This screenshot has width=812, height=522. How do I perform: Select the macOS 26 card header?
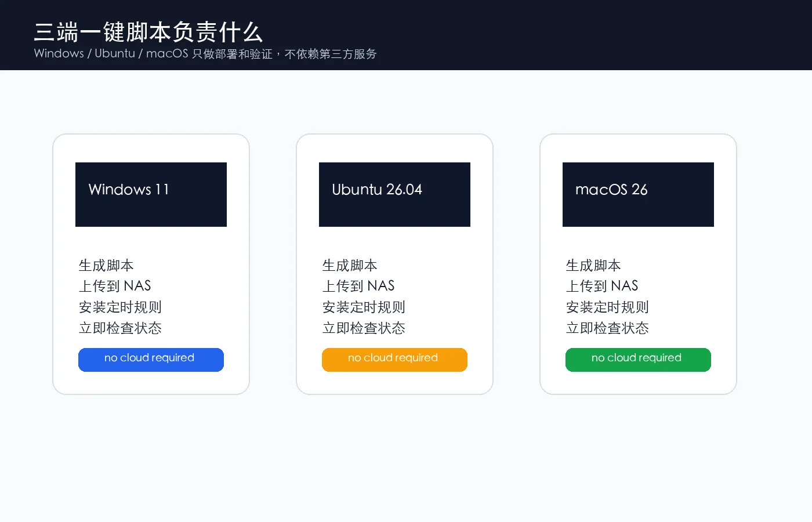638,194
